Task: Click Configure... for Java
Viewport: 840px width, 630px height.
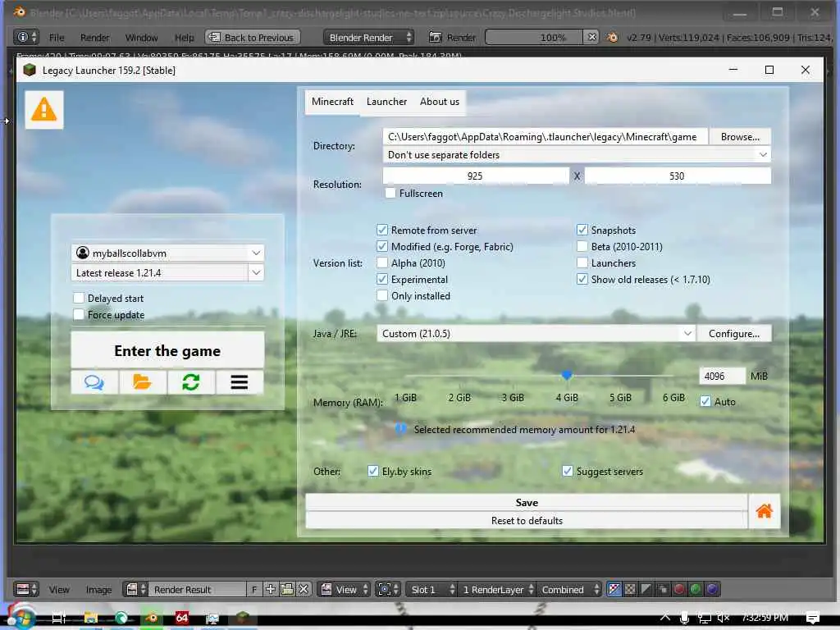Action: coord(734,334)
